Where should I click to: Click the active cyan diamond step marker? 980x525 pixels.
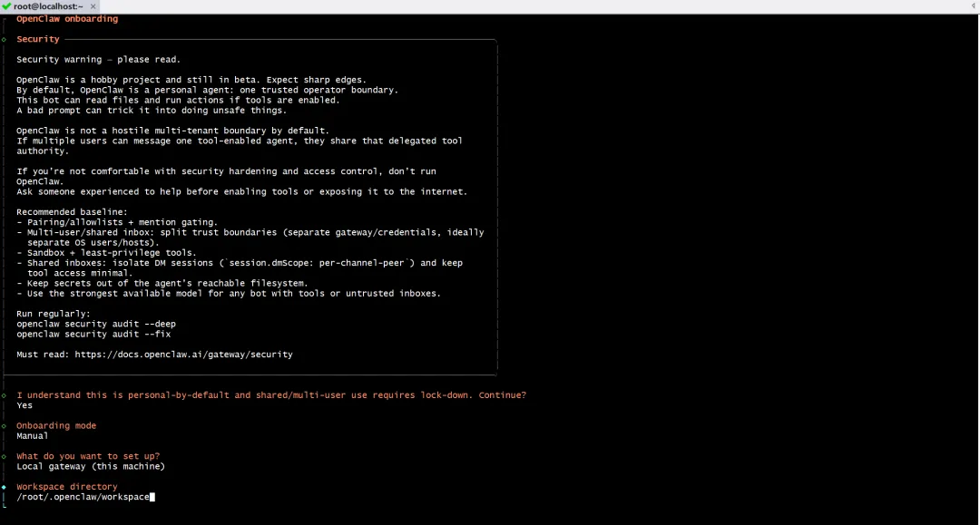click(x=4, y=487)
